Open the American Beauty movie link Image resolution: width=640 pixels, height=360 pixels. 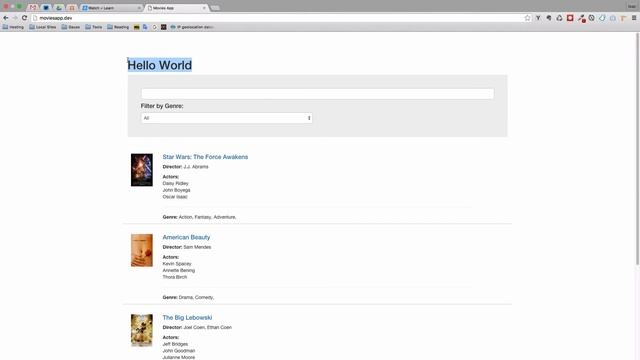click(x=186, y=237)
